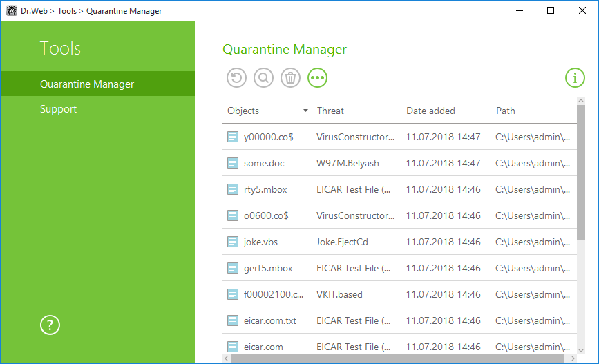Click the Delete trash can icon

[x=290, y=78]
